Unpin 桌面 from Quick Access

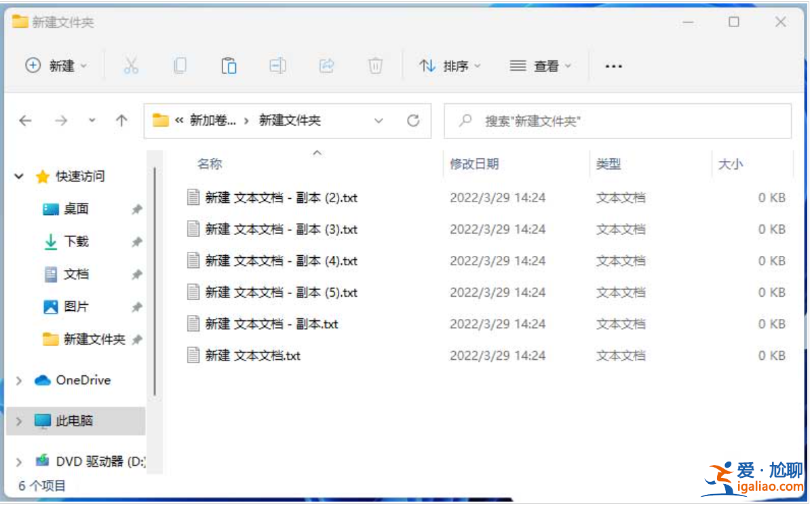pos(136,208)
